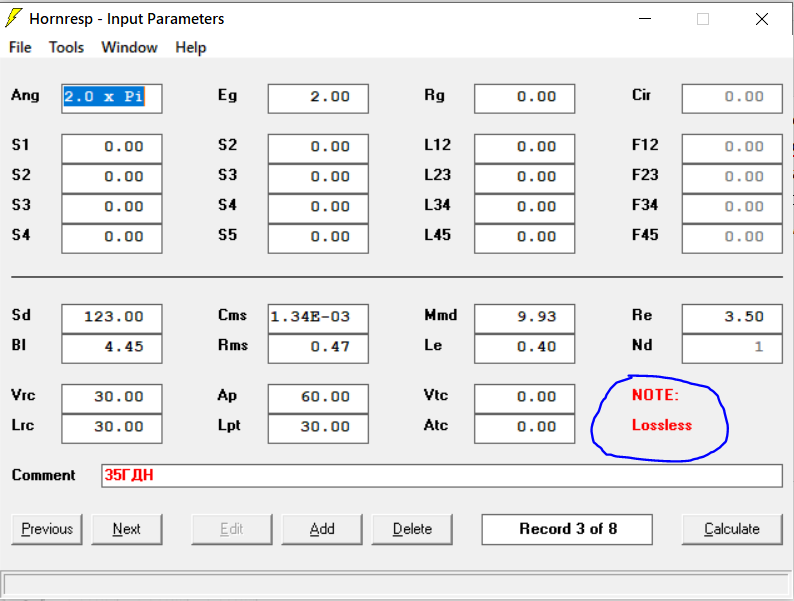Image resolution: width=794 pixels, height=601 pixels.
Task: Click the F34 input field
Action: [x=732, y=208]
